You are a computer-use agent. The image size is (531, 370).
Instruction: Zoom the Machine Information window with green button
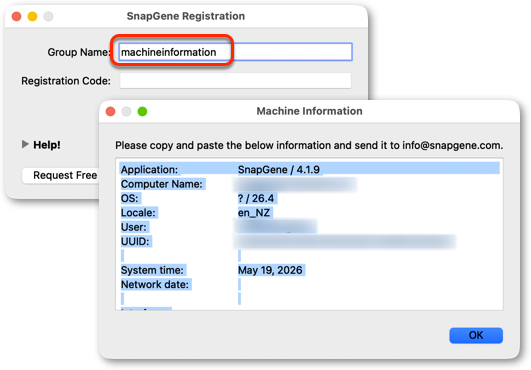142,111
